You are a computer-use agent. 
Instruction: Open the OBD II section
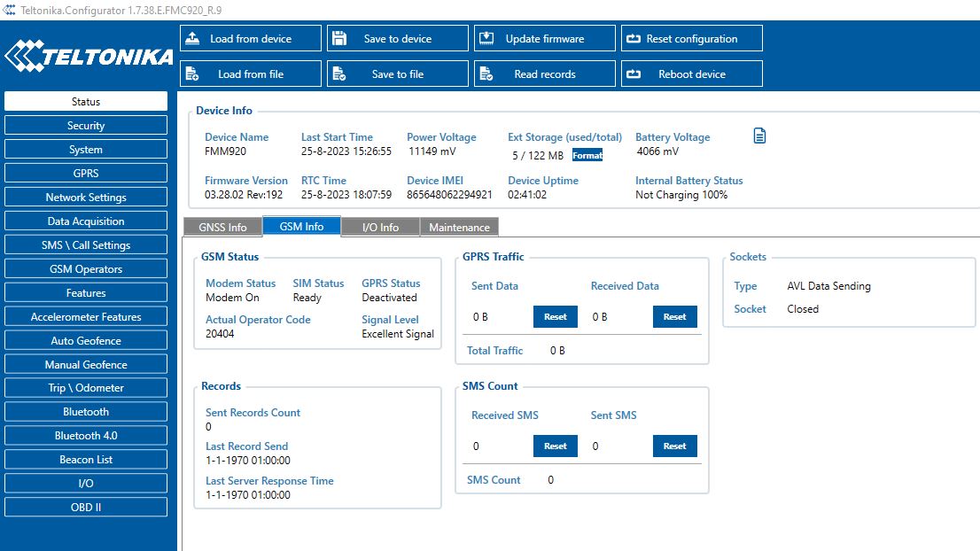[x=86, y=507]
